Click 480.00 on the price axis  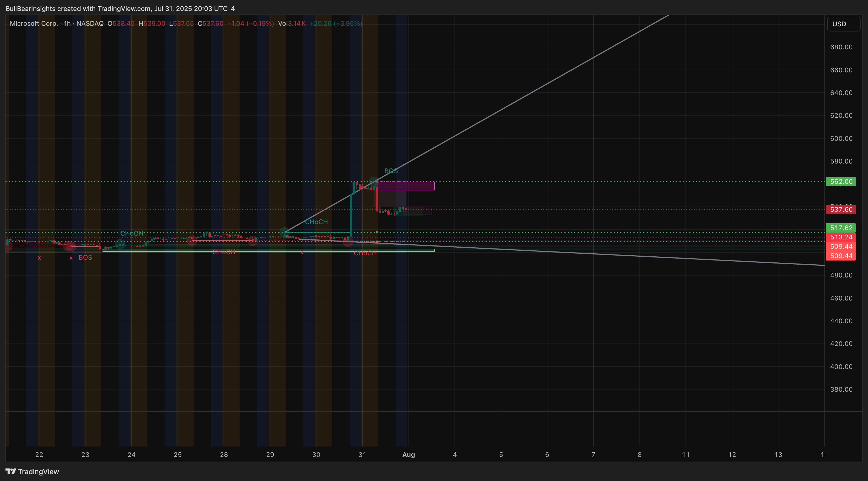coord(841,275)
